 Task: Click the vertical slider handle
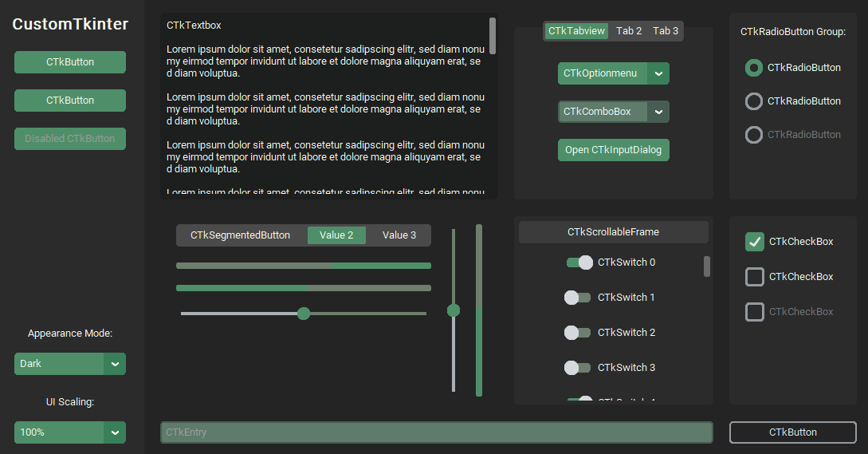[454, 310]
